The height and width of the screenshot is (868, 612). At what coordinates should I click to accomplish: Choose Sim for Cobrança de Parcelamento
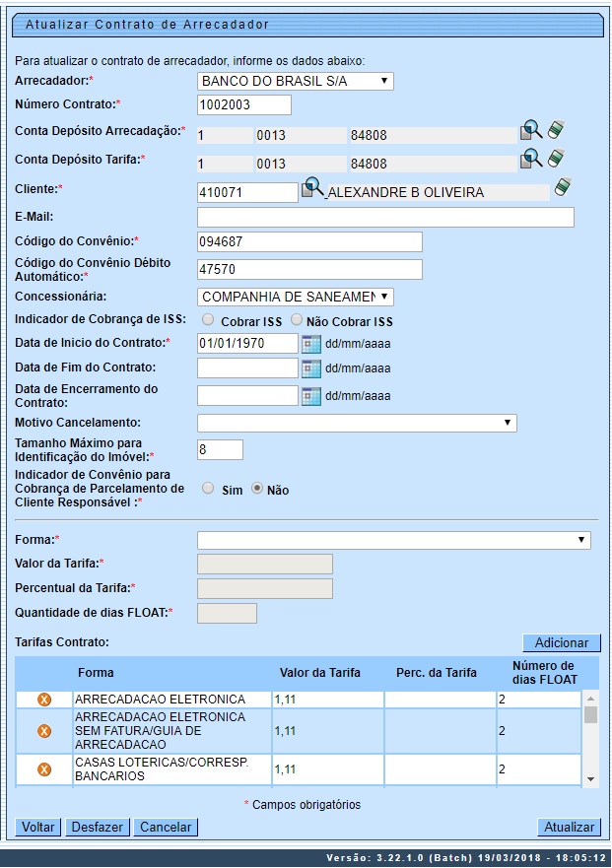pyautogui.click(x=208, y=489)
